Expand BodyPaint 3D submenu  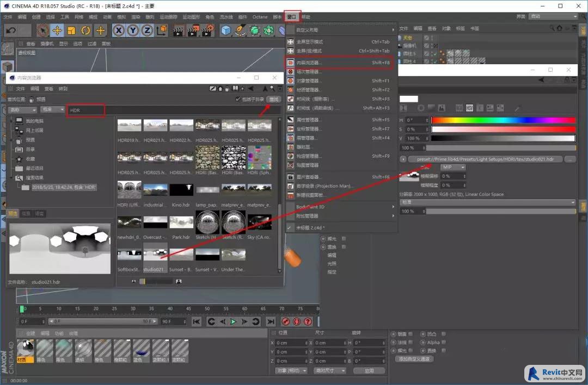tap(340, 207)
